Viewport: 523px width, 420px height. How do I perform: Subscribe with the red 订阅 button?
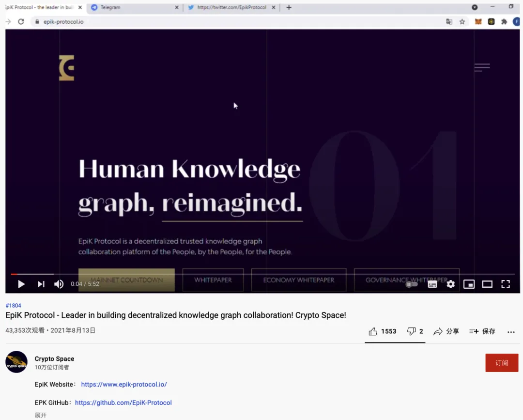pyautogui.click(x=502, y=363)
